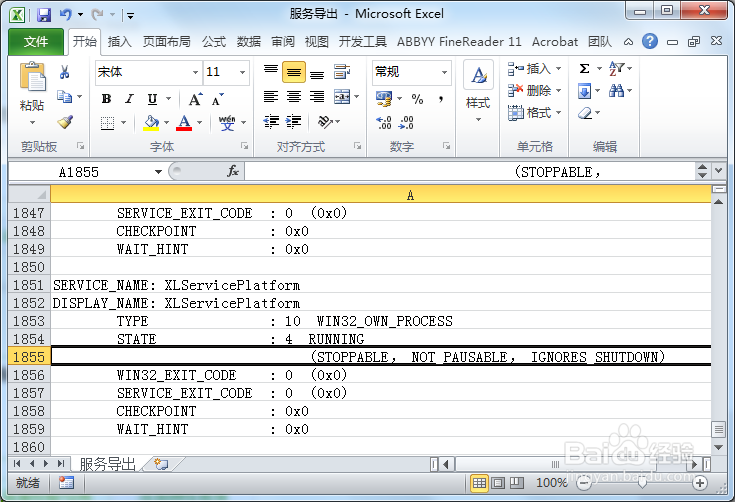
Task: Click the Undo arrow icon
Action: tap(65, 15)
